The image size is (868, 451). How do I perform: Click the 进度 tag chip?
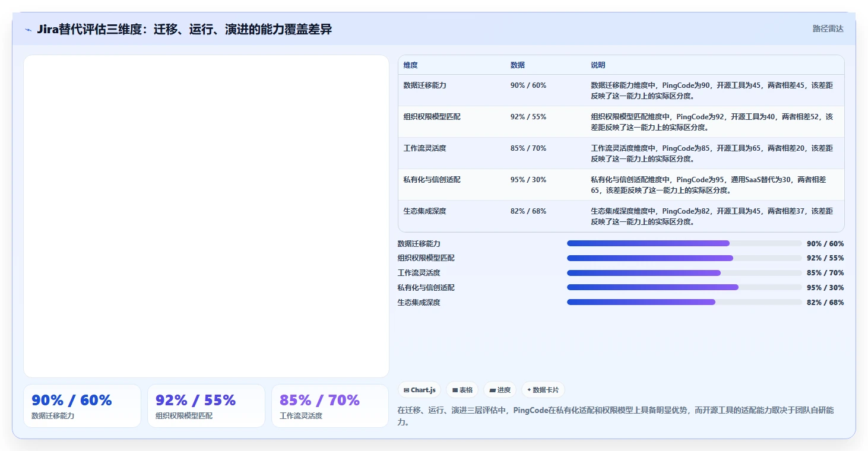500,390
